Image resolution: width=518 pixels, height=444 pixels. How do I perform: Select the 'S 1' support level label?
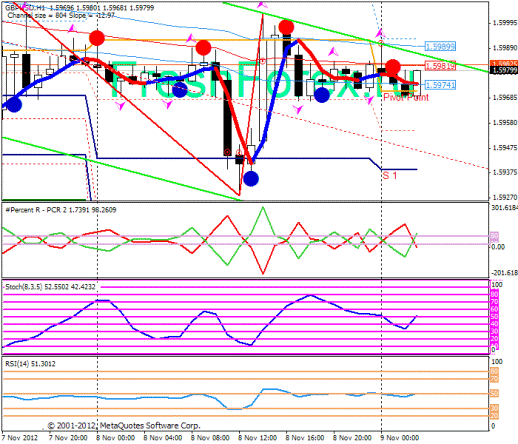[x=390, y=176]
